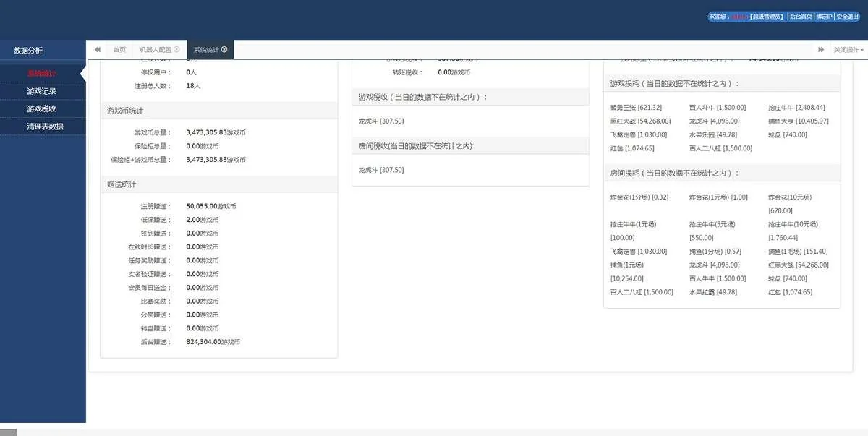The height and width of the screenshot is (436, 868).
Task: Switch to the 首页 tab
Action: tap(119, 50)
